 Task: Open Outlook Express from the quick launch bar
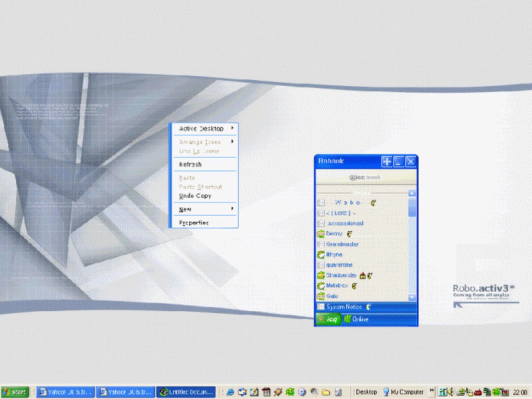click(242, 392)
